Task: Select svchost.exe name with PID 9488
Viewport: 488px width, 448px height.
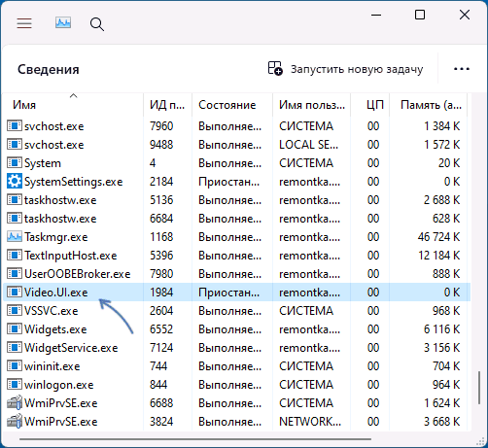Action: pos(54,145)
